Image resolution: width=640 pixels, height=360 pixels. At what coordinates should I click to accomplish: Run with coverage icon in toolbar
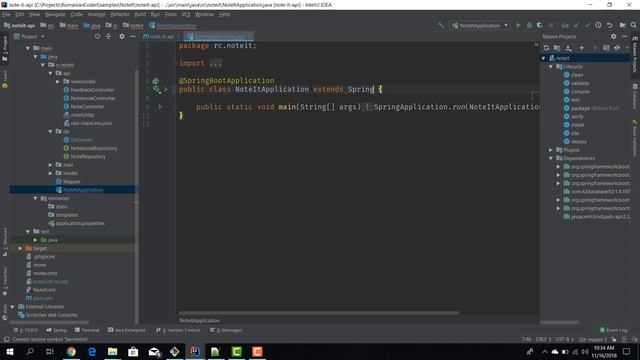point(540,25)
